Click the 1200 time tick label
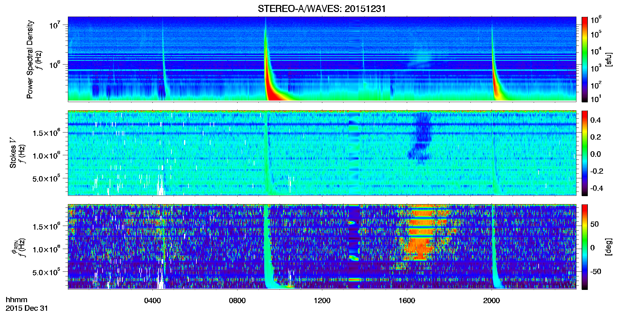Screen dimensions: 644x332 (x=322, y=300)
